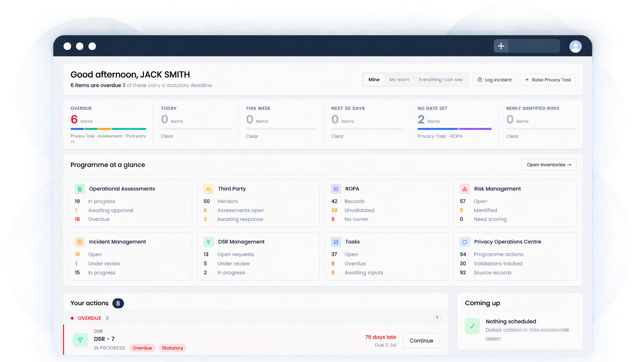Click the Overdue tag on DSR - 7
This screenshot has width=644, height=362.
pyautogui.click(x=142, y=348)
